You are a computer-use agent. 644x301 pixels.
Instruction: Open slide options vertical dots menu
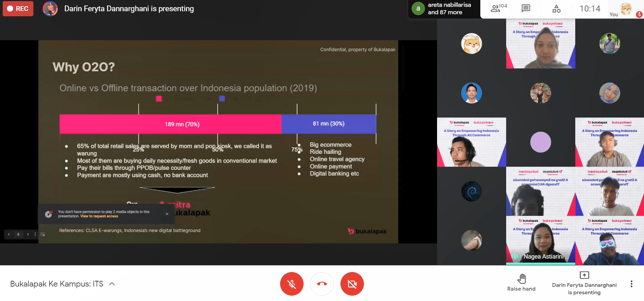click(x=35, y=234)
